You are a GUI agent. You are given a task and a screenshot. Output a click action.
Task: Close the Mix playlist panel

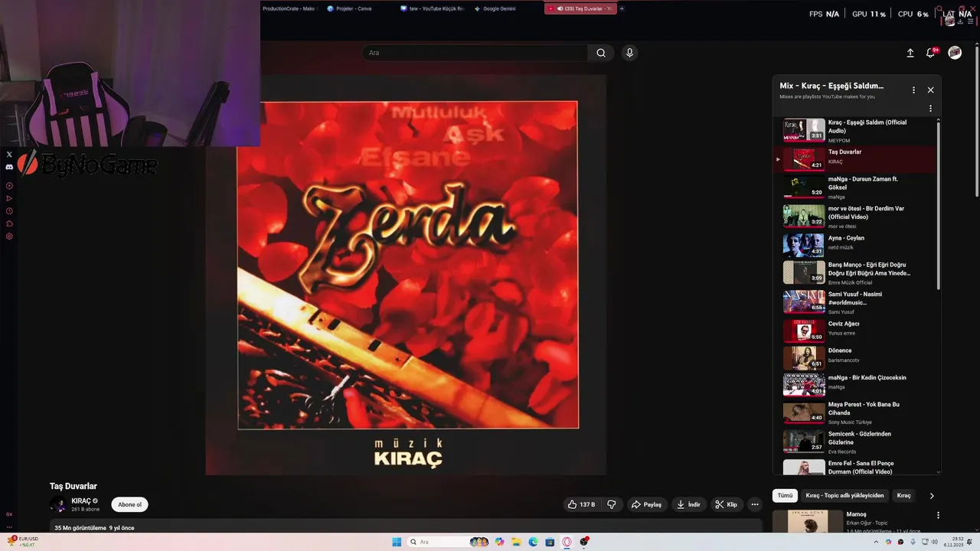931,90
